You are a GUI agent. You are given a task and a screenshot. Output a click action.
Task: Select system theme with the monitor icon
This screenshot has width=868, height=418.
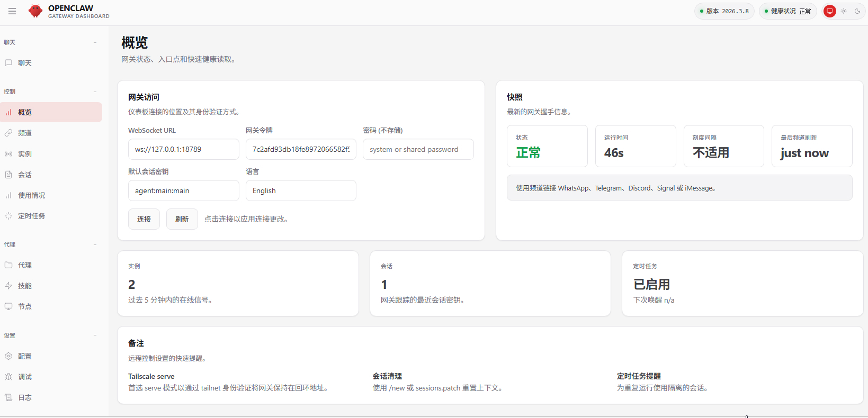830,11
